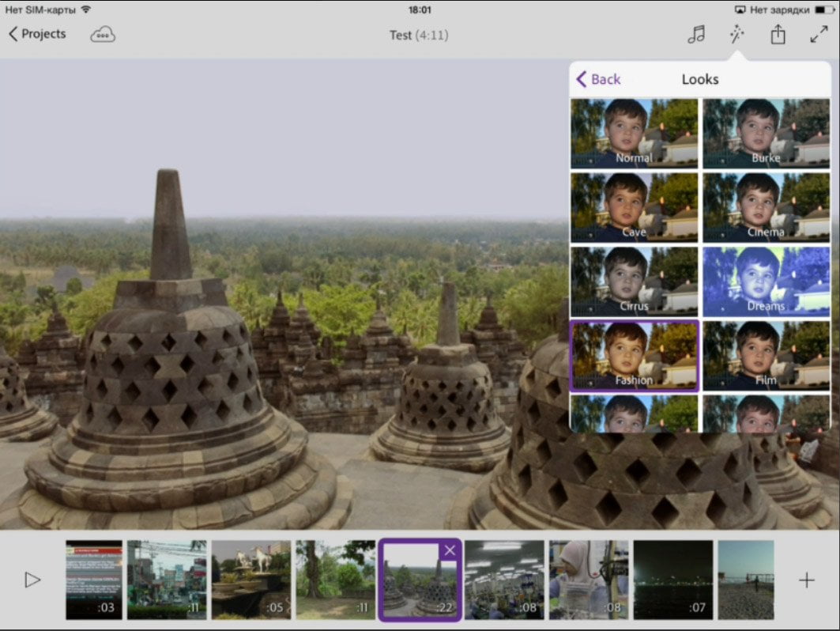Image resolution: width=840 pixels, height=631 pixels.
Task: Choose the Cirrus look
Action: click(634, 281)
